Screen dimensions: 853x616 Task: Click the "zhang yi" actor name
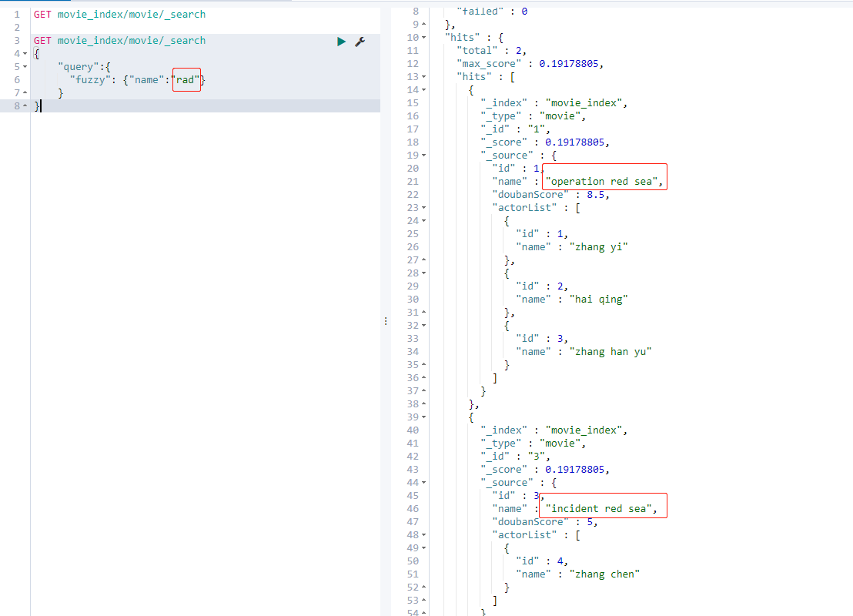pyautogui.click(x=598, y=247)
